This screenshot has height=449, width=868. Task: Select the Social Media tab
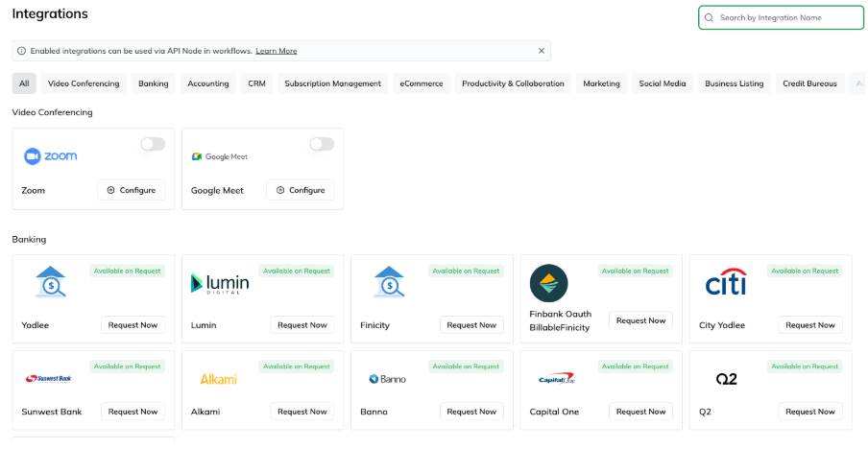[663, 83]
